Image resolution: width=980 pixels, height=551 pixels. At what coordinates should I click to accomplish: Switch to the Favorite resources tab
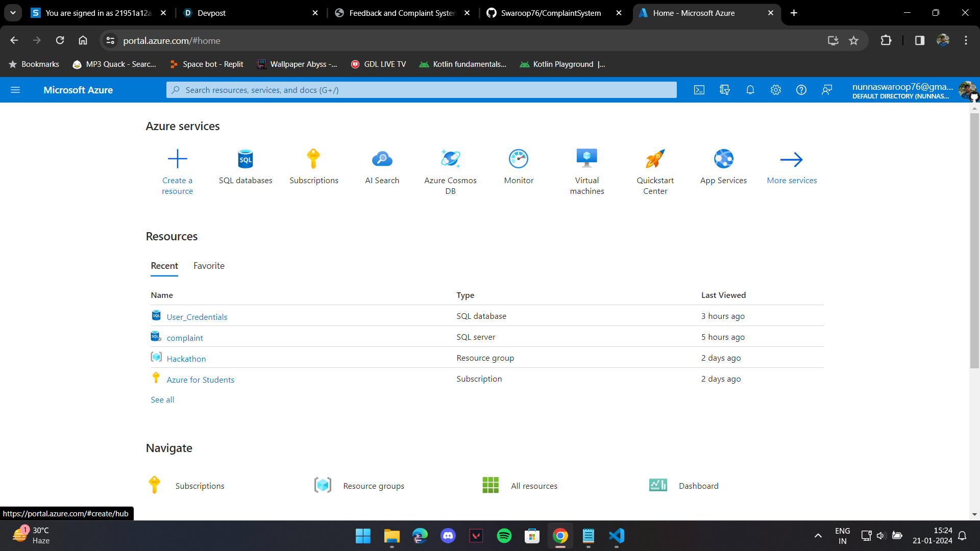point(209,266)
